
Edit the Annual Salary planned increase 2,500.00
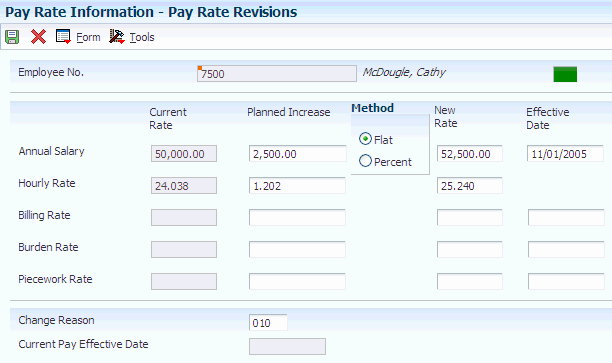point(297,154)
